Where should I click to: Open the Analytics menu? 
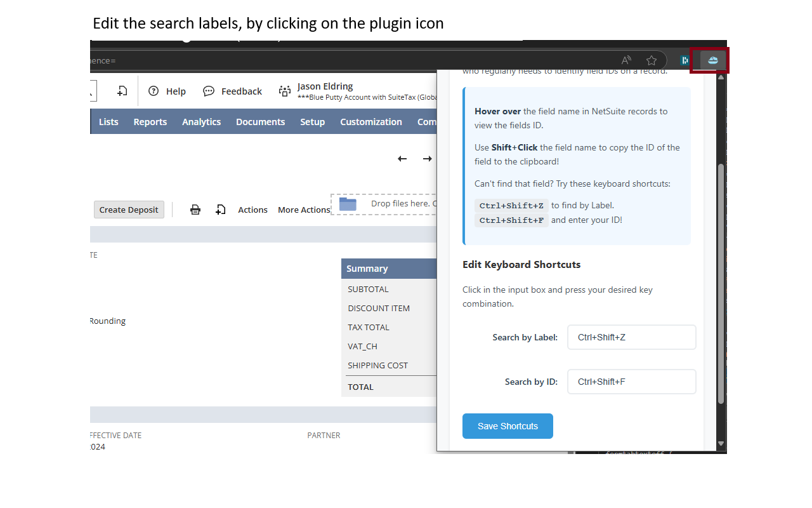[x=202, y=122]
